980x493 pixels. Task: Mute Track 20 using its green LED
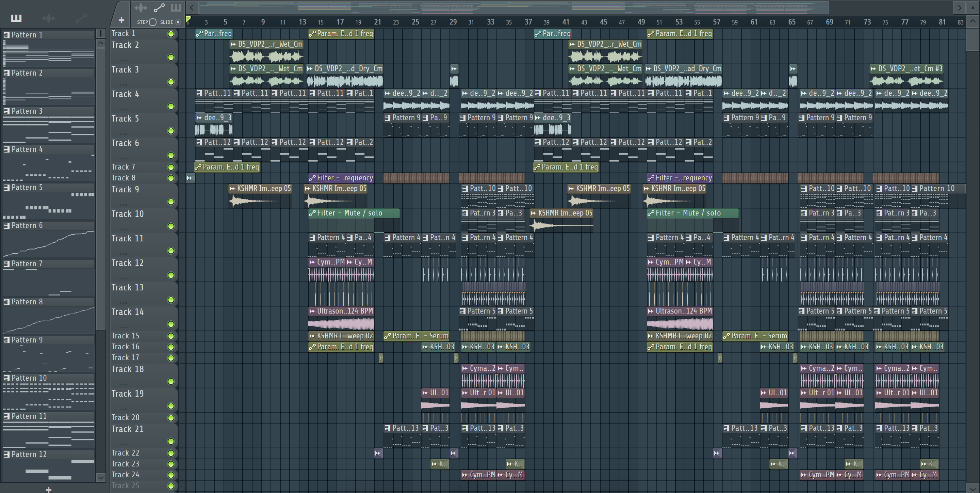pyautogui.click(x=171, y=418)
